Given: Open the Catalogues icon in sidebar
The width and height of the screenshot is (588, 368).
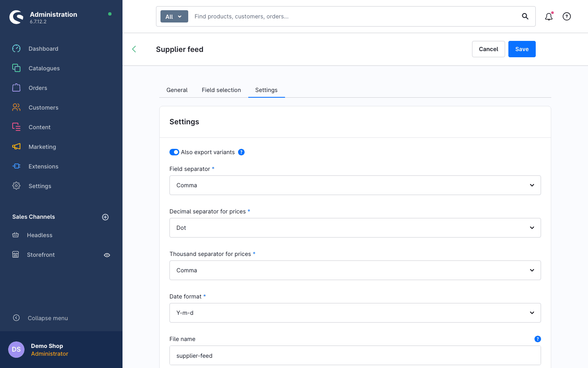Looking at the screenshot, I should point(16,68).
